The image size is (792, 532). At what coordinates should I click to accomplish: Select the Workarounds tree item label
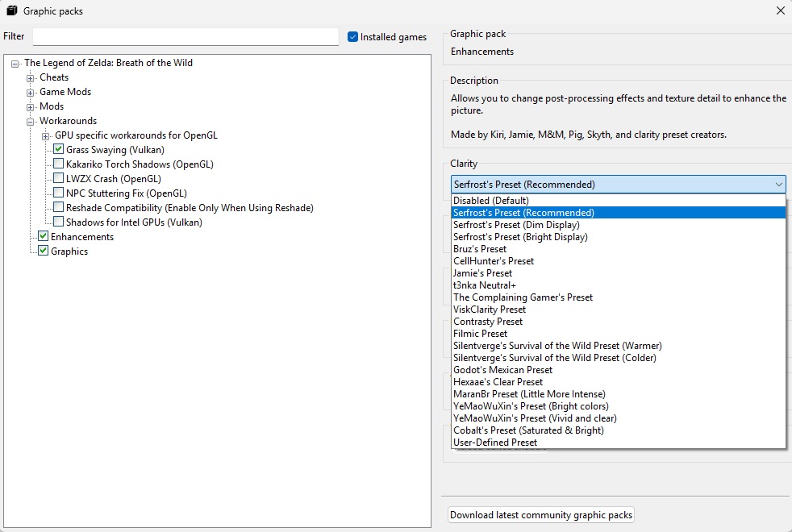click(x=69, y=121)
